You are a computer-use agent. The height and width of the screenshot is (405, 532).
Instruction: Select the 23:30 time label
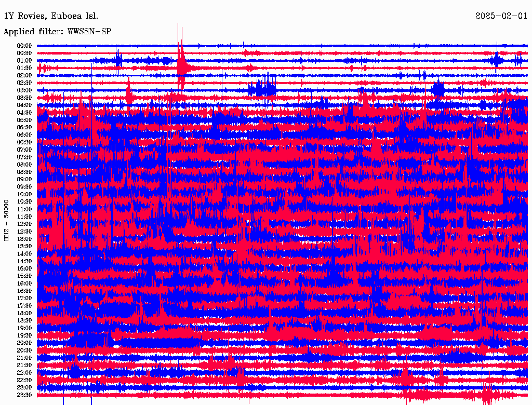(24, 395)
